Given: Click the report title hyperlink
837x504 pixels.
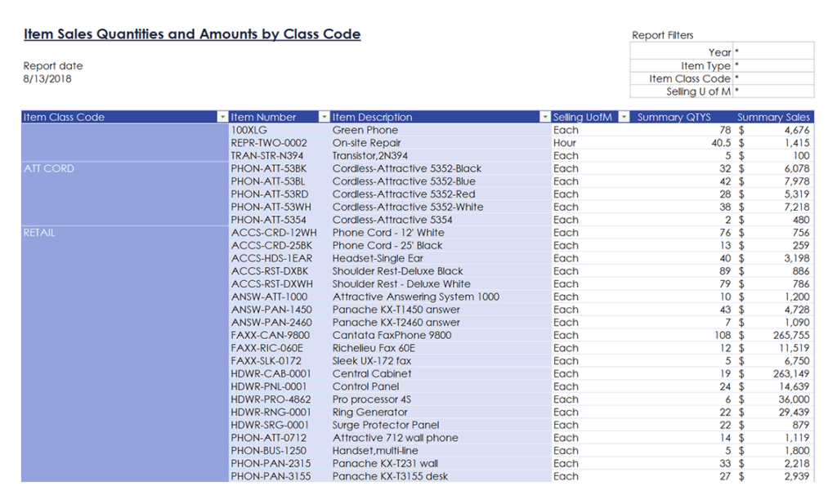Looking at the screenshot, I should tap(193, 34).
